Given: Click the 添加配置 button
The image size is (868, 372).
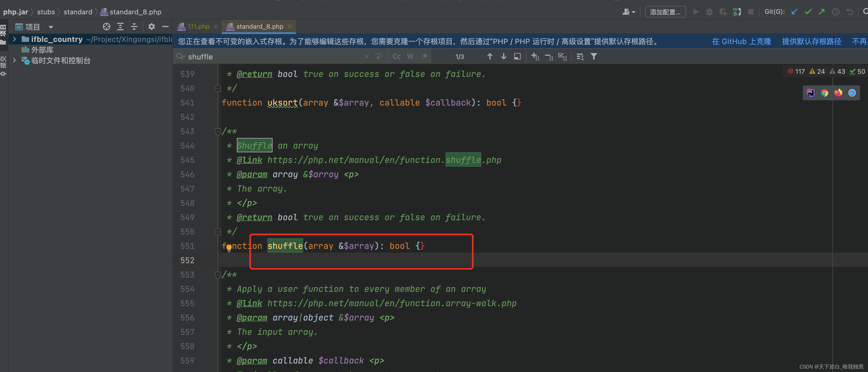Looking at the screenshot, I should point(665,11).
